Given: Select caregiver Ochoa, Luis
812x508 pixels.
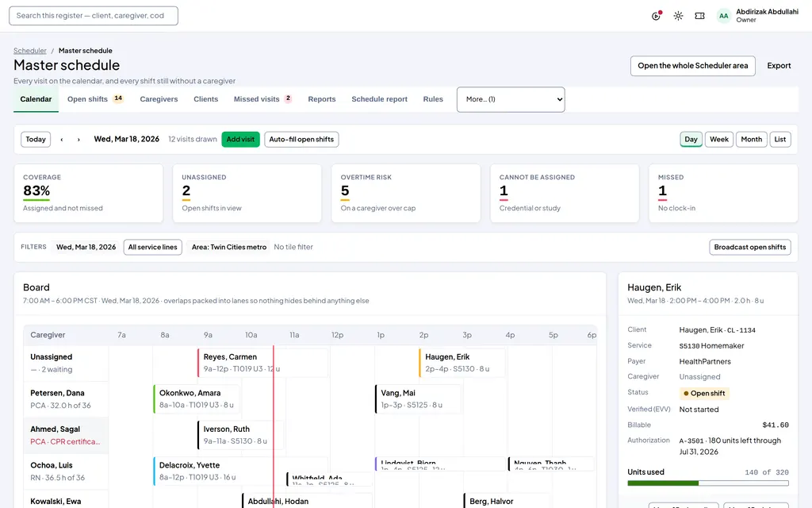Looking at the screenshot, I should pyautogui.click(x=66, y=471).
